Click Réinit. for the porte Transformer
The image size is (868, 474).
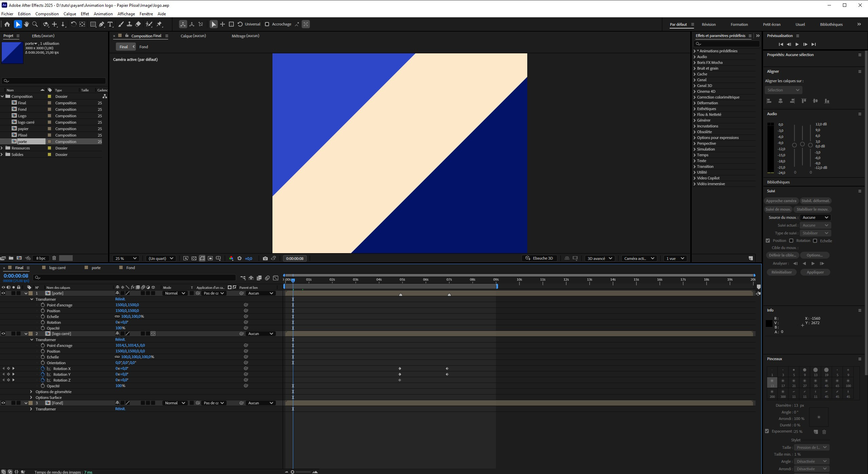point(120,299)
